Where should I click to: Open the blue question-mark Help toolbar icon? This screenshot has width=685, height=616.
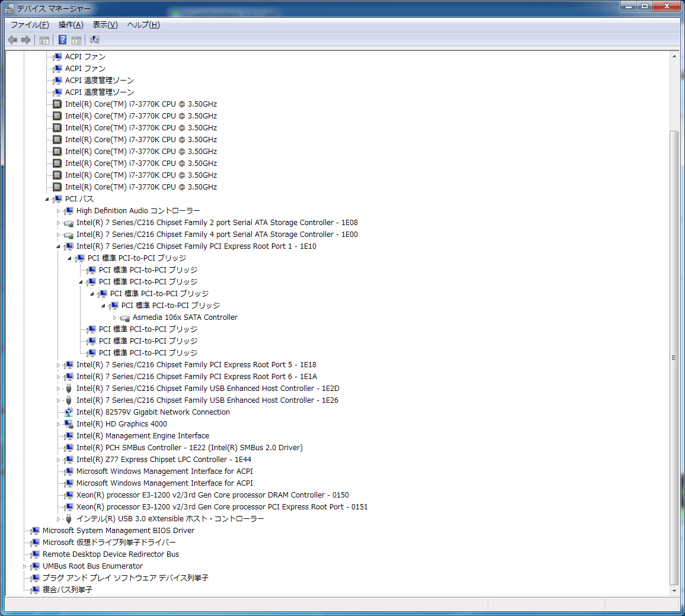point(62,40)
